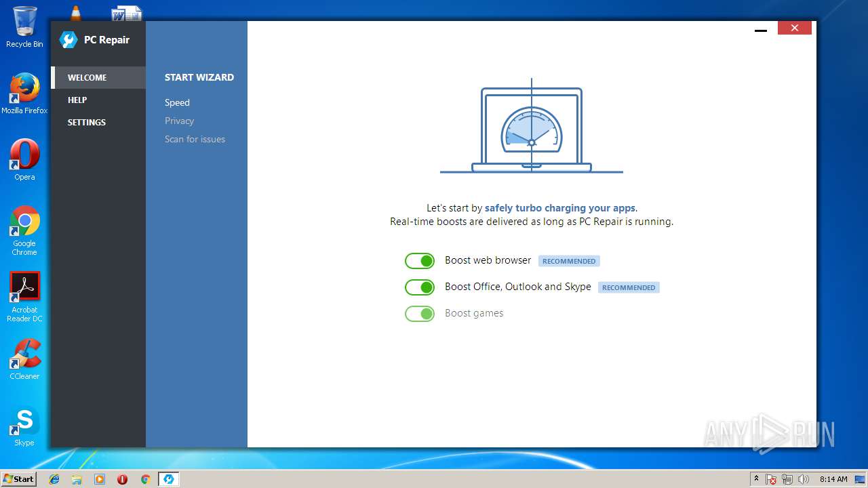Open Windows Explorer from taskbar
This screenshot has height=488, width=868.
[x=77, y=479]
